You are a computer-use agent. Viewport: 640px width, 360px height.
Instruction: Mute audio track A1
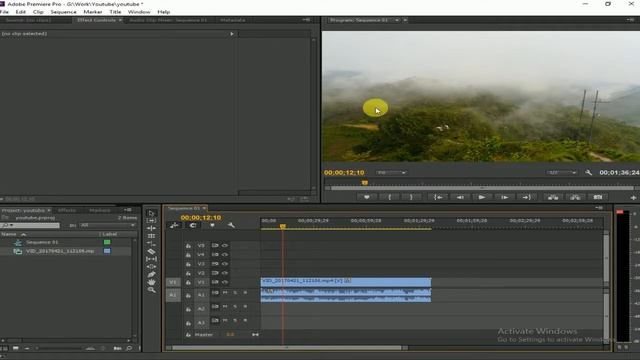click(225, 293)
